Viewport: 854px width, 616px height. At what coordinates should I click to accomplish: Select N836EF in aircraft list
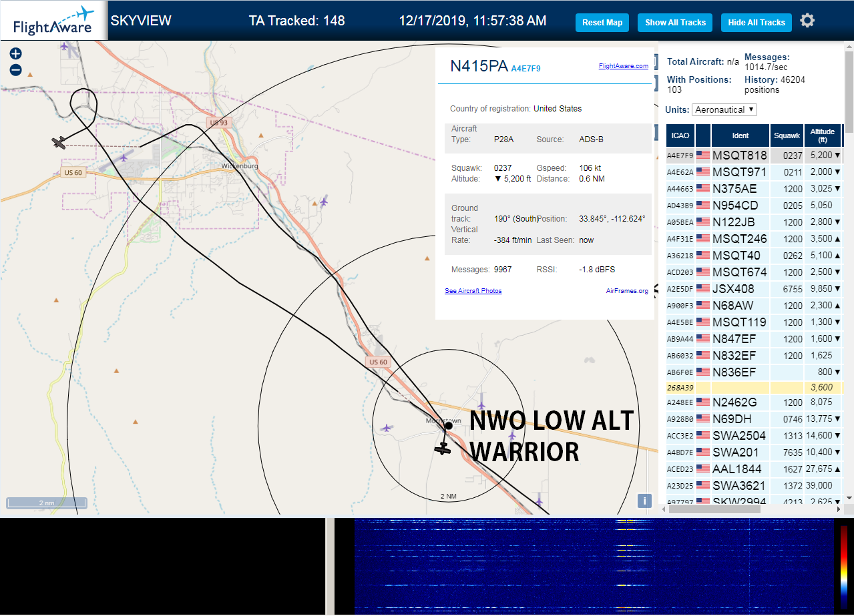coord(754,372)
